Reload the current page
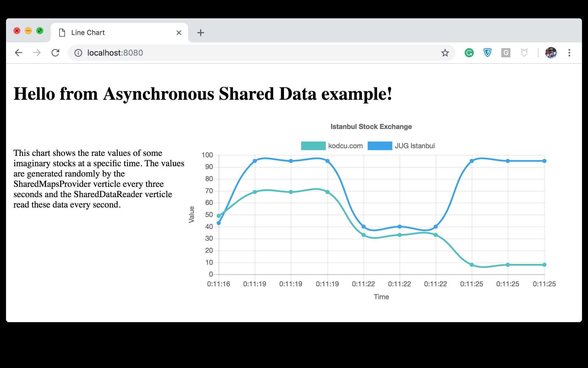Screen dimensions: 588x368 (55, 53)
